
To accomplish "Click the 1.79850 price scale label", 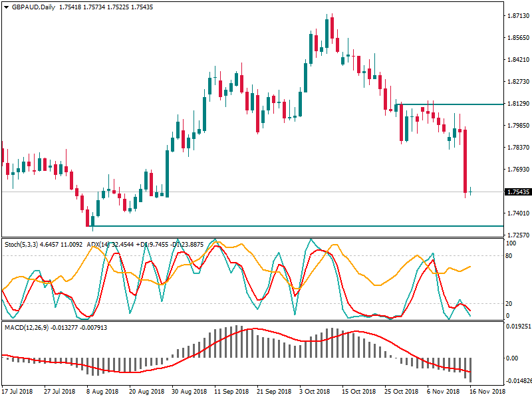I will click(x=518, y=126).
